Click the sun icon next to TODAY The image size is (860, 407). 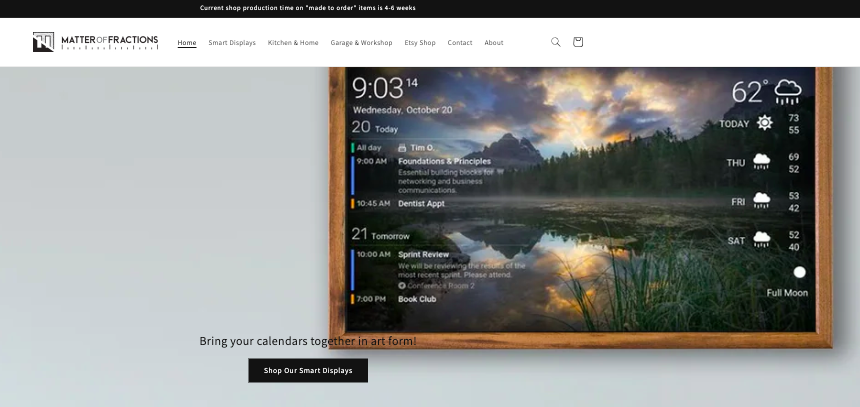point(765,123)
